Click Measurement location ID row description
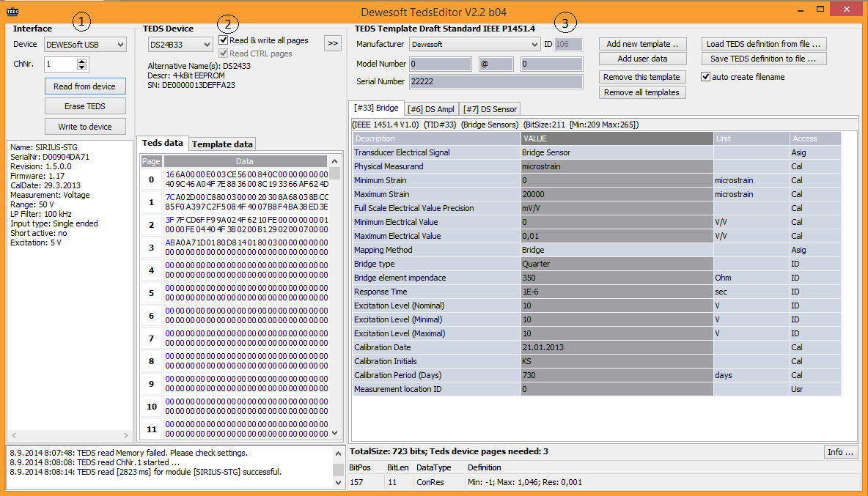The height and width of the screenshot is (496, 868). point(436,389)
